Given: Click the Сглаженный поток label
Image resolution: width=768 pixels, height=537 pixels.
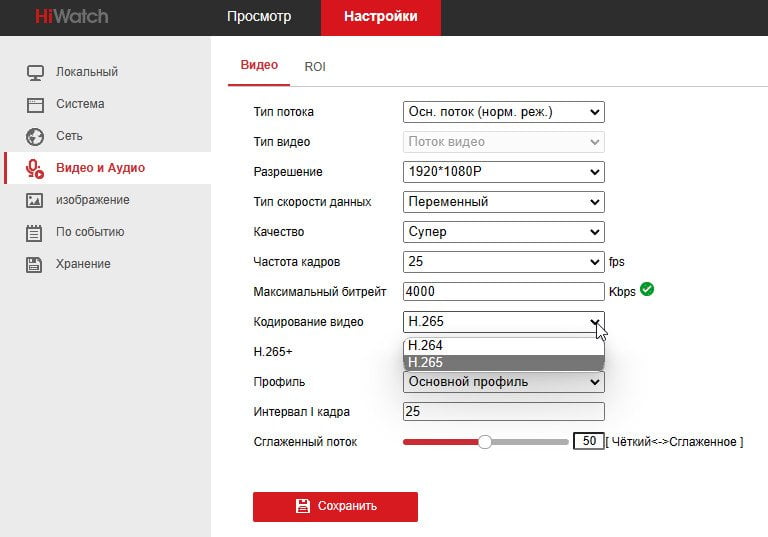Looking at the screenshot, I should (305, 442).
